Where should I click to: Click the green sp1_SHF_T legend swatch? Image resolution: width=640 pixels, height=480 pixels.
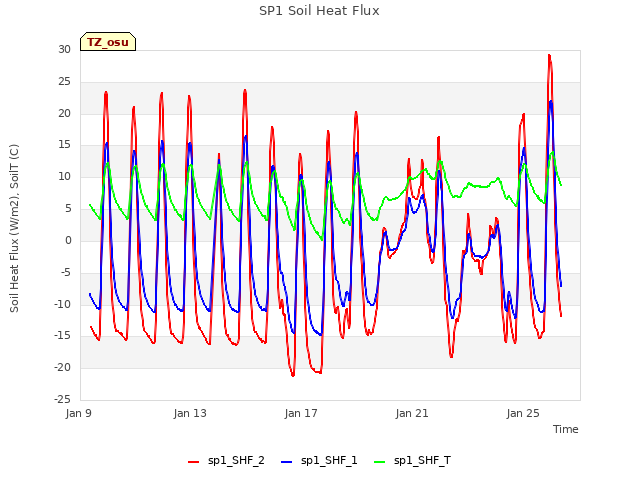[380, 462]
